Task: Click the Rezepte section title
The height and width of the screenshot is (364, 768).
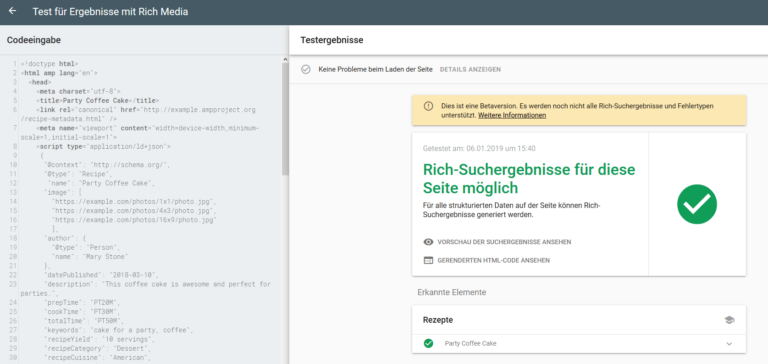Action: [438, 320]
